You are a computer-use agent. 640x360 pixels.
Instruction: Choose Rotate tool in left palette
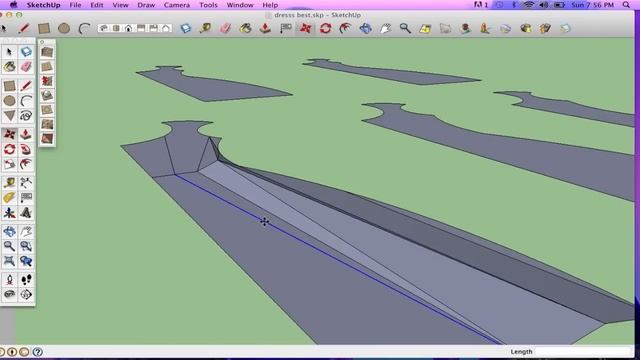point(9,149)
